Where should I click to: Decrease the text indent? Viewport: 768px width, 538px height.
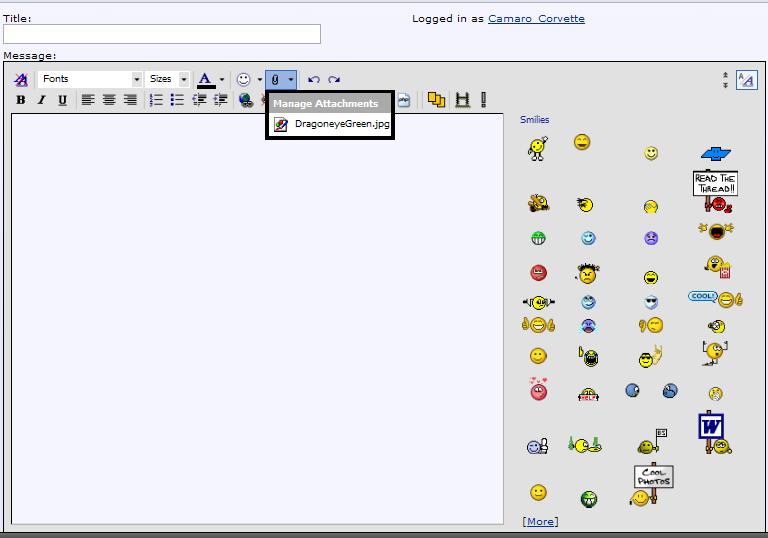pyautogui.click(x=199, y=100)
